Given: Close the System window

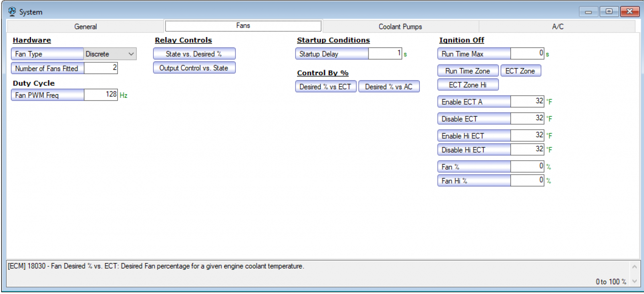Looking at the screenshot, I should (630, 11).
